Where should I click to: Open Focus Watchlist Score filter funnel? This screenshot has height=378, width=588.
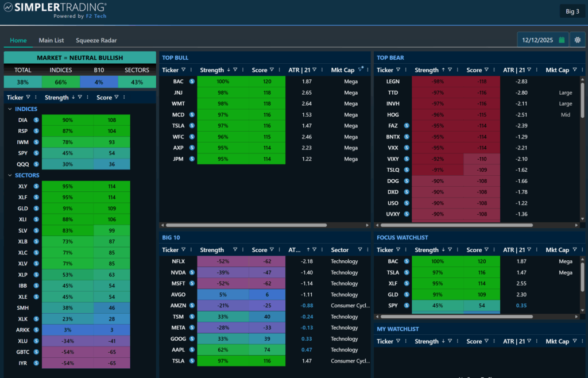(x=487, y=250)
